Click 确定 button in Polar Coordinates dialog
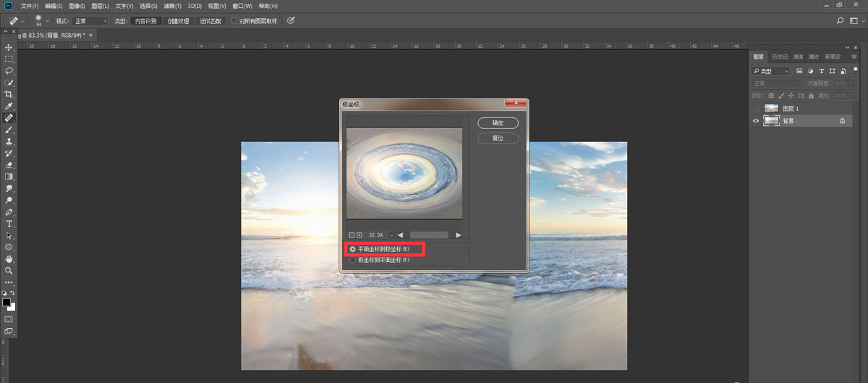The image size is (868, 383). point(498,123)
